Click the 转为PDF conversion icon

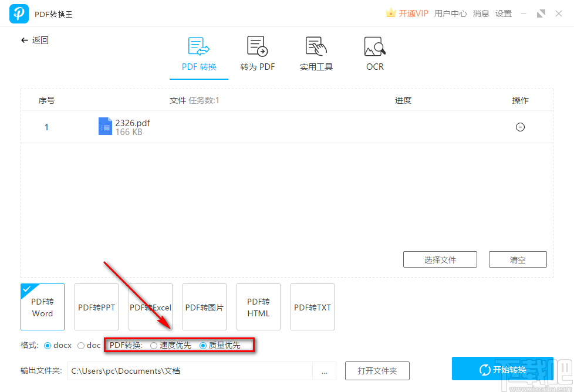click(257, 46)
